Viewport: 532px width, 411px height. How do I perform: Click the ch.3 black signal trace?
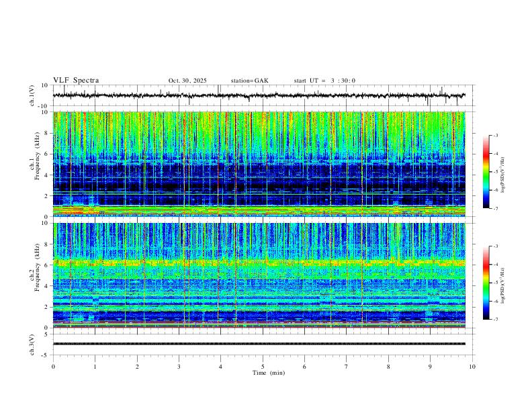(x=259, y=344)
